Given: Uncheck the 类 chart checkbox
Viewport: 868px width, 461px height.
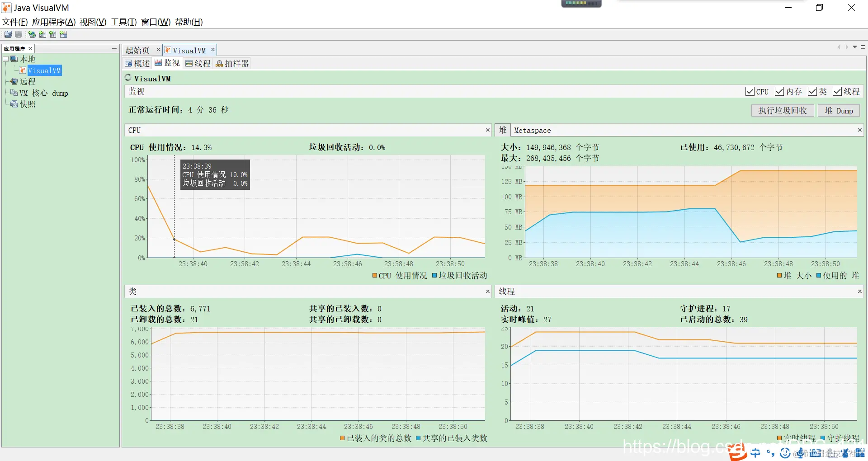Looking at the screenshot, I should [812, 92].
